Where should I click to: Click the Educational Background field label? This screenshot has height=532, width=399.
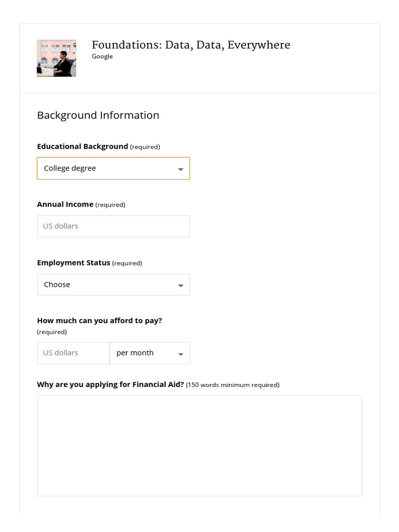[x=83, y=147]
